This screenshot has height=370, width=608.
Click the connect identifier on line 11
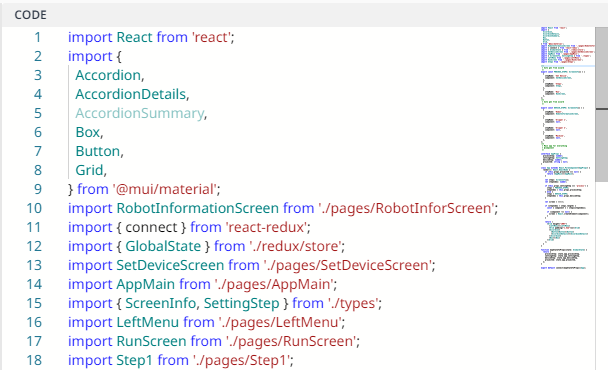tap(151, 227)
